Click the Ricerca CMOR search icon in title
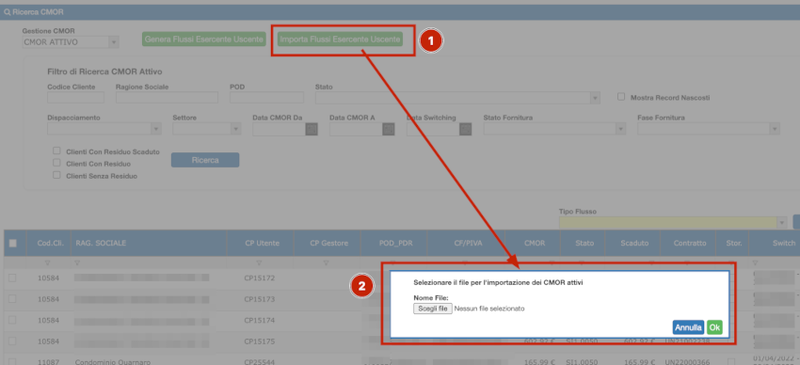The height and width of the screenshot is (365, 800). [7, 11]
